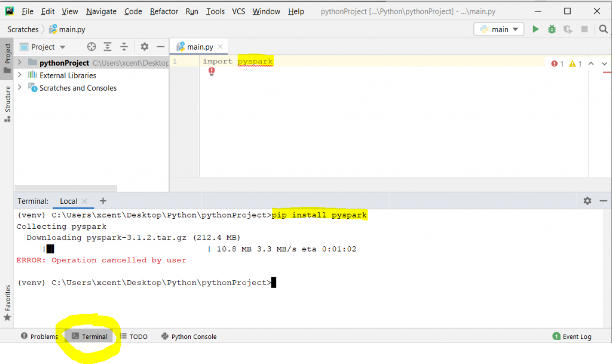Select file in Project view crosshair icon

[91, 47]
